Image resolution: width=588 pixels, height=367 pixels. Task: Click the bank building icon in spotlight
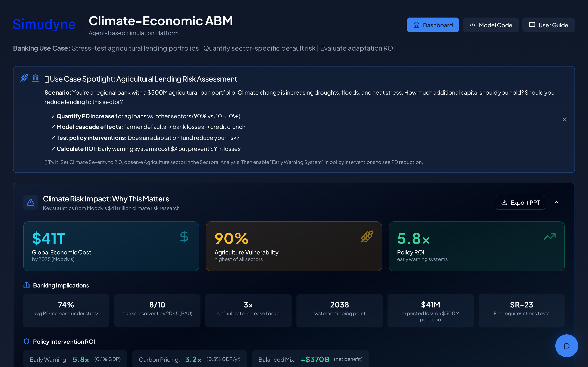pos(36,78)
